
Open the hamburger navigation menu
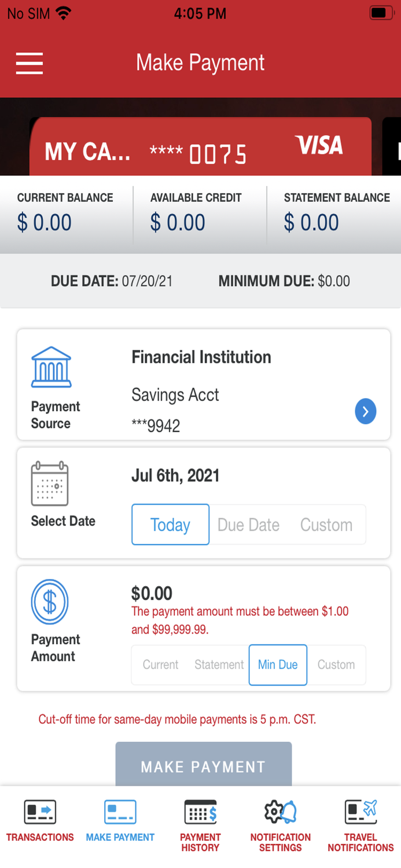pos(29,63)
